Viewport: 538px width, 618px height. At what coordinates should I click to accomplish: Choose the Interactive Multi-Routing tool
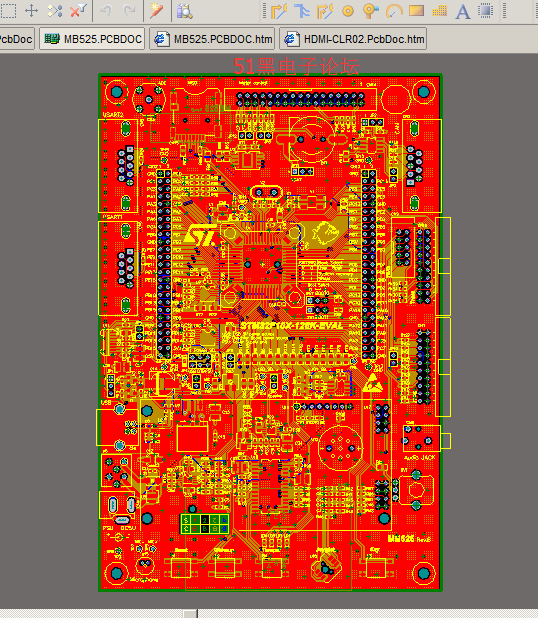point(325,11)
